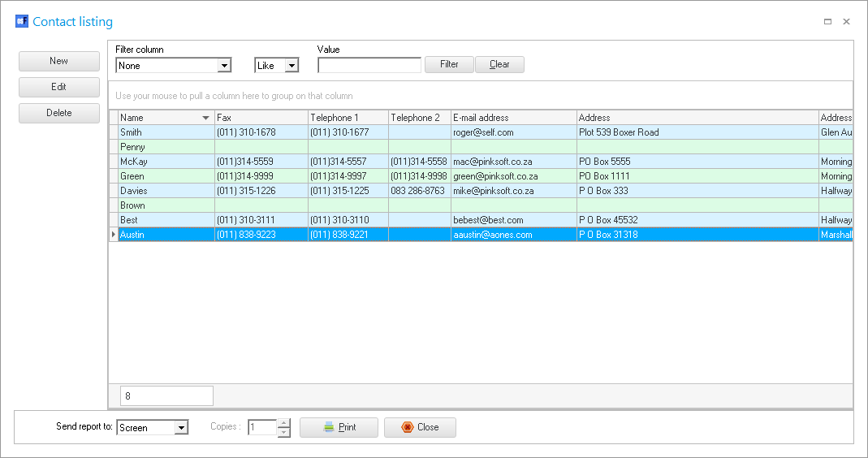868x458 pixels.
Task: Open the Filter column dropdown
Action: (x=224, y=66)
